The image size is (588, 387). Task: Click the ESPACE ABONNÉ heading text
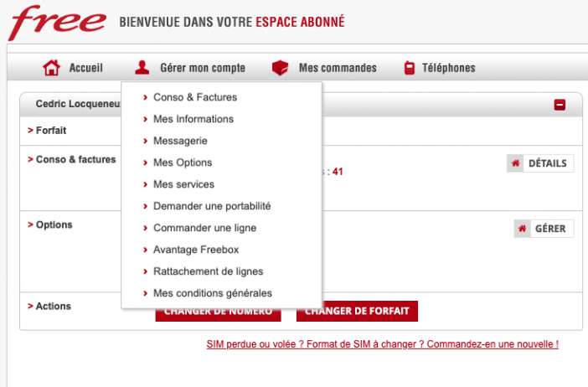pyautogui.click(x=300, y=22)
